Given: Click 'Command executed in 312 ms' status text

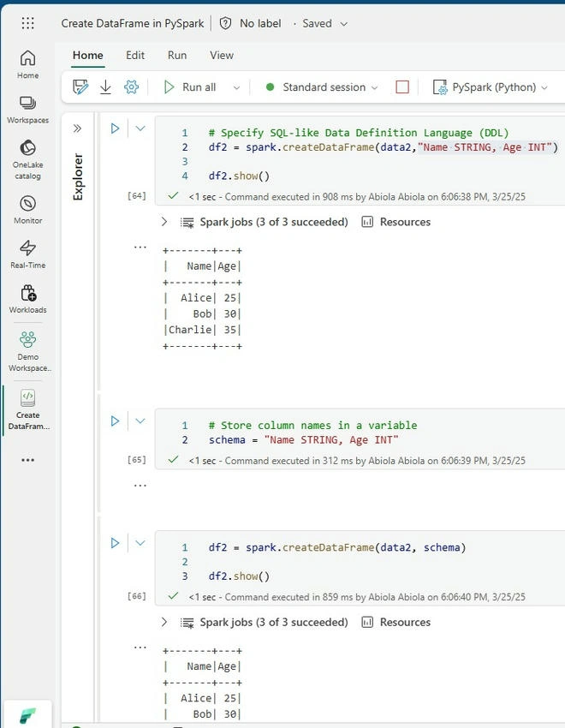Looking at the screenshot, I should tap(289, 461).
